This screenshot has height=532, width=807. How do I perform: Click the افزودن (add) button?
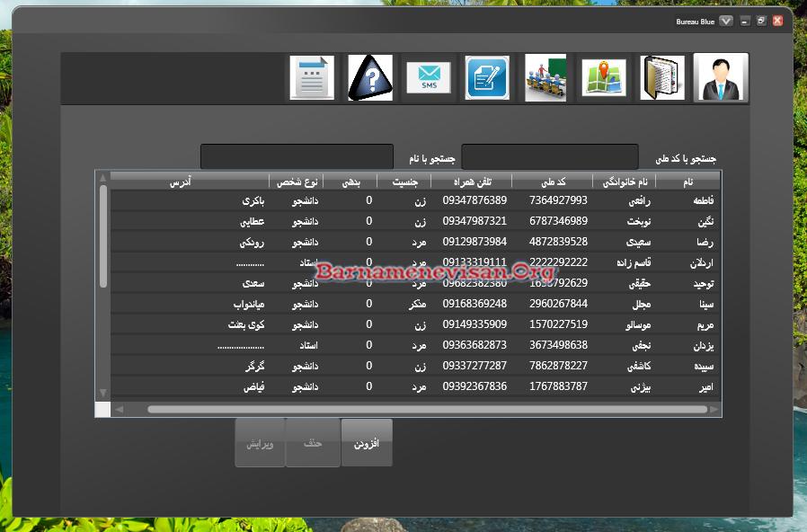pos(367,443)
